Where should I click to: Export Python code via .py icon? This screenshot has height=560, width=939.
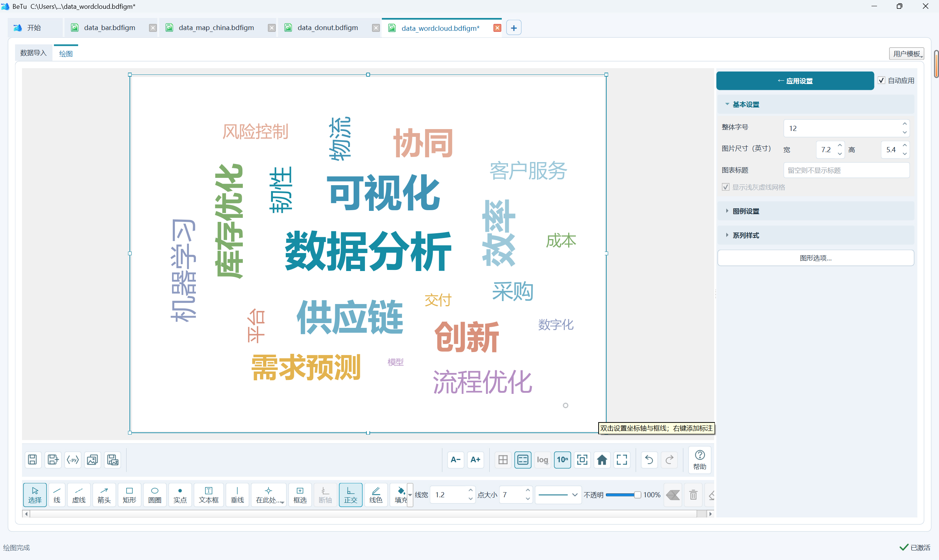73,460
